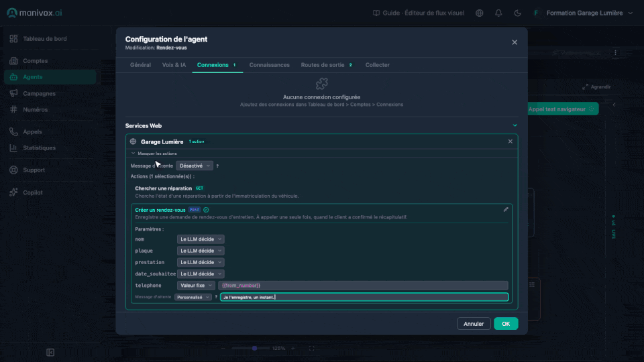
Task: Toggle dark mode moon icon
Action: pos(517,13)
